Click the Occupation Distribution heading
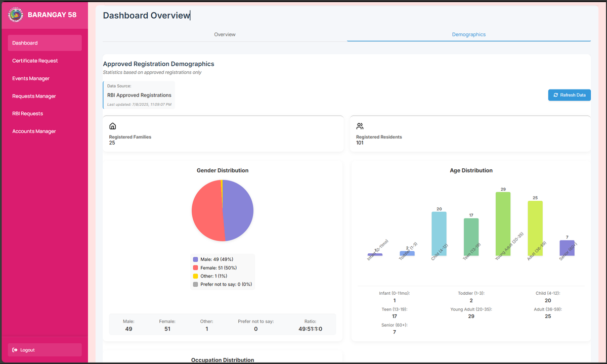 (x=223, y=360)
